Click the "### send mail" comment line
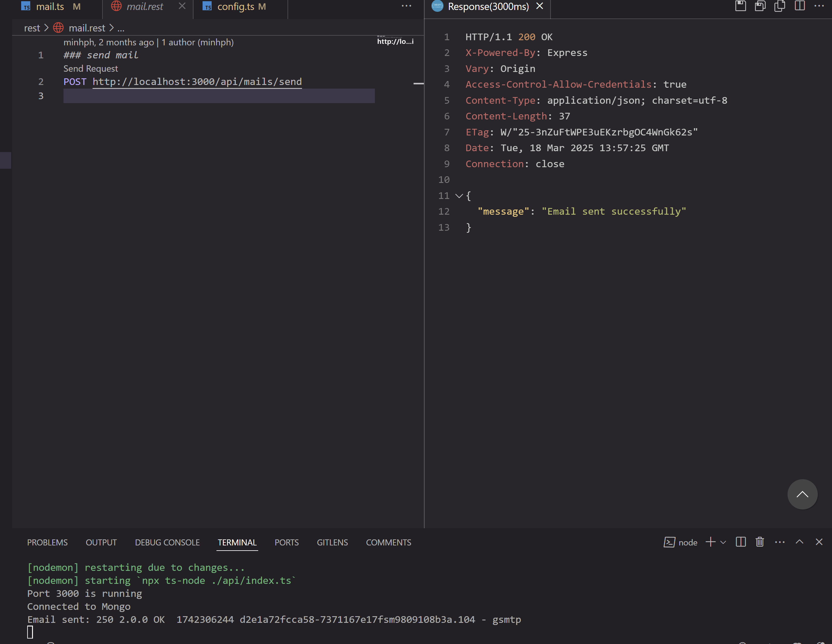This screenshot has height=644, width=832. [101, 55]
